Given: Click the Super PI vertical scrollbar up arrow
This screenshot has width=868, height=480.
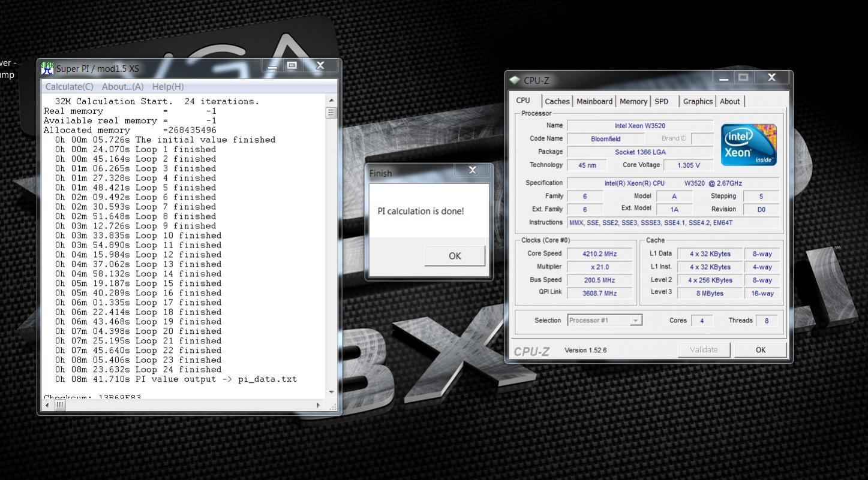Looking at the screenshot, I should pyautogui.click(x=332, y=100).
